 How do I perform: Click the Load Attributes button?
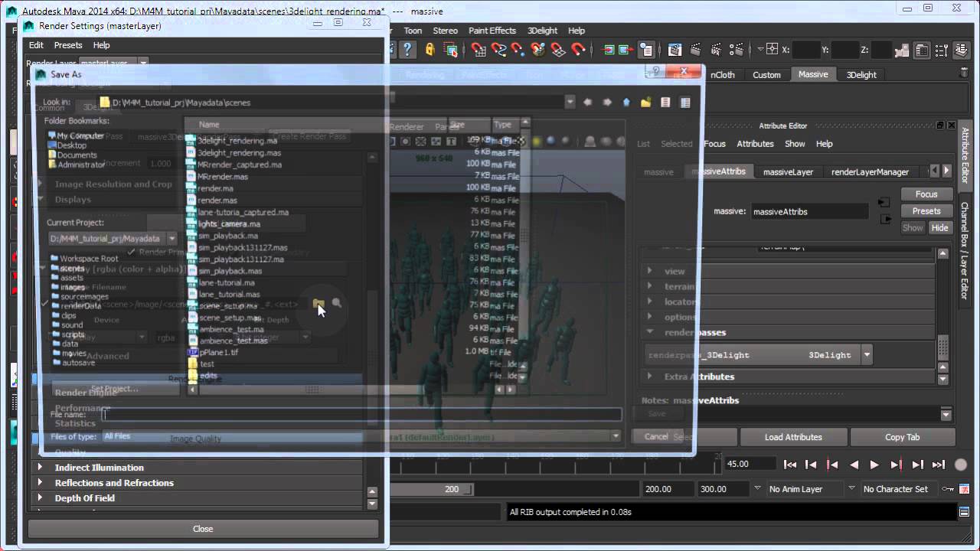pos(793,437)
